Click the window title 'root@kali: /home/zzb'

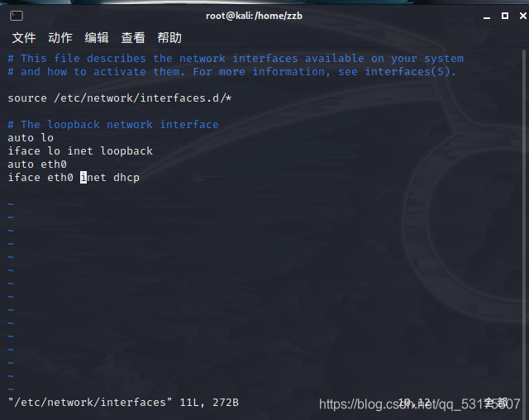[x=254, y=16]
